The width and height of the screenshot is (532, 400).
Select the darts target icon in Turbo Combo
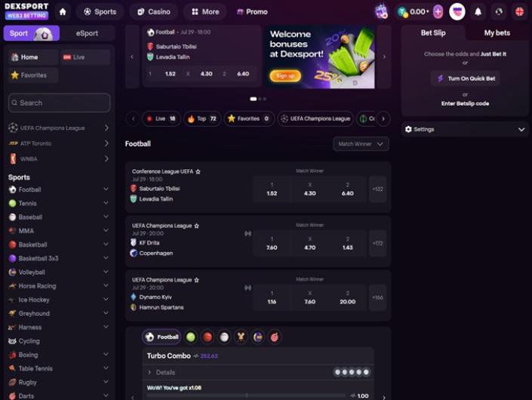click(x=275, y=337)
